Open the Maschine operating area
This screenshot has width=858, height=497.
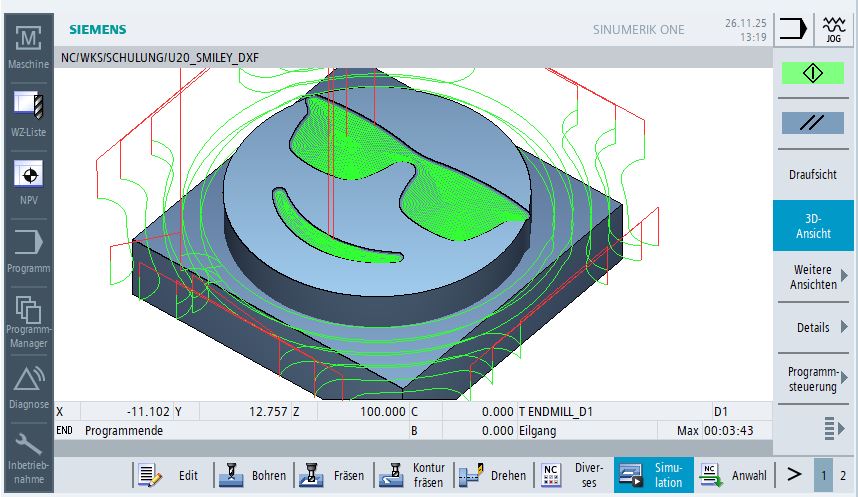[28, 47]
